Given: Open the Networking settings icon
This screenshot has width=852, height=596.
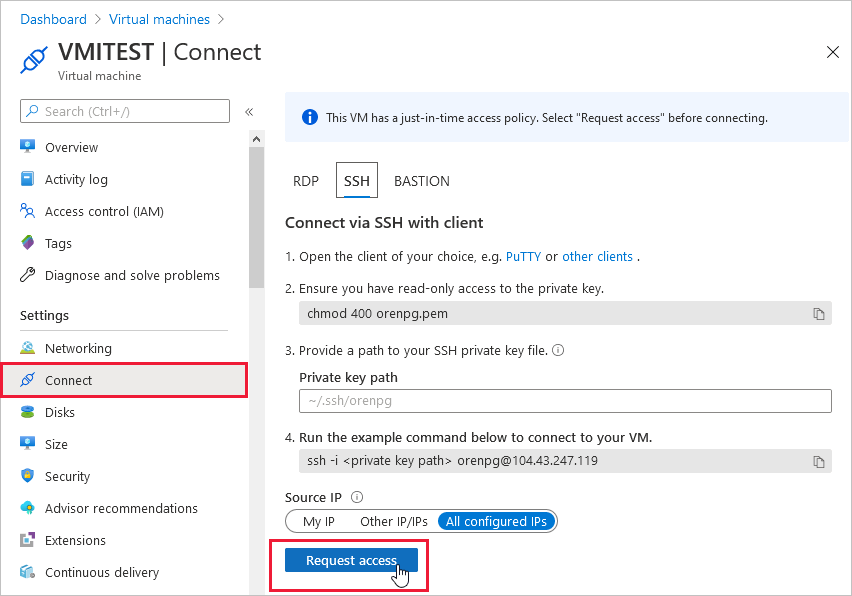Looking at the screenshot, I should pos(27,348).
